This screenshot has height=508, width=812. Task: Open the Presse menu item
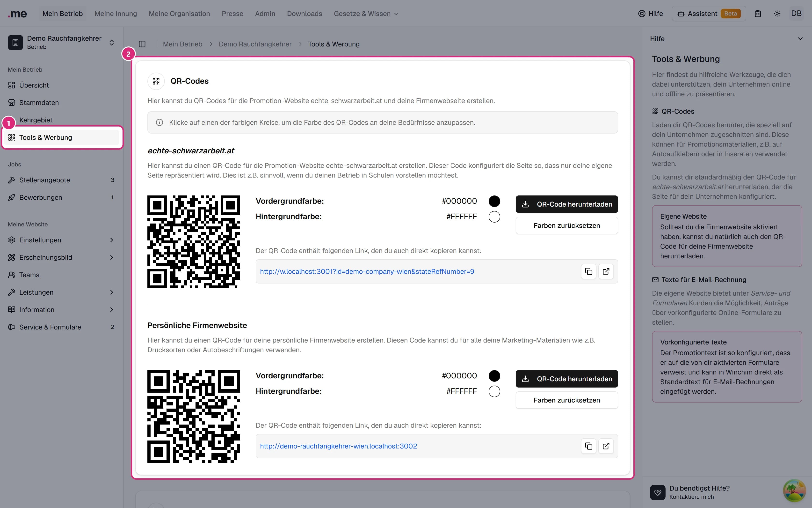pos(232,14)
